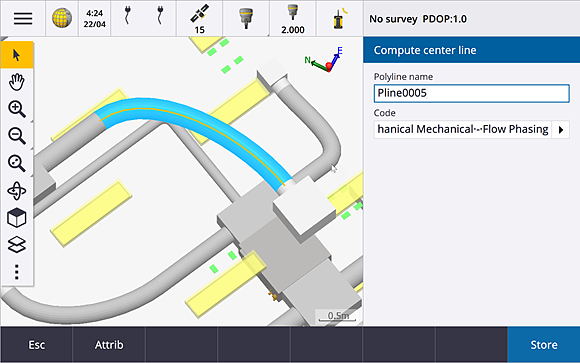
Task: Open the hamburger main menu
Action: pyautogui.click(x=23, y=19)
